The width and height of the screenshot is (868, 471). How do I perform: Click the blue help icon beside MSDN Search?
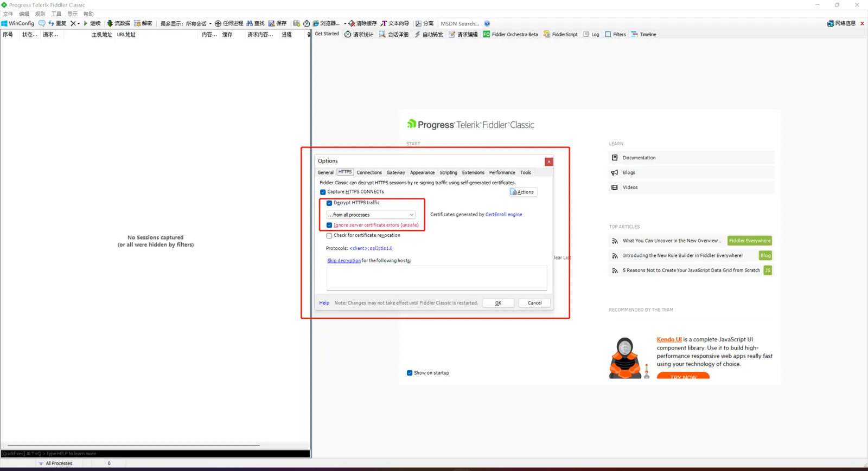point(487,23)
